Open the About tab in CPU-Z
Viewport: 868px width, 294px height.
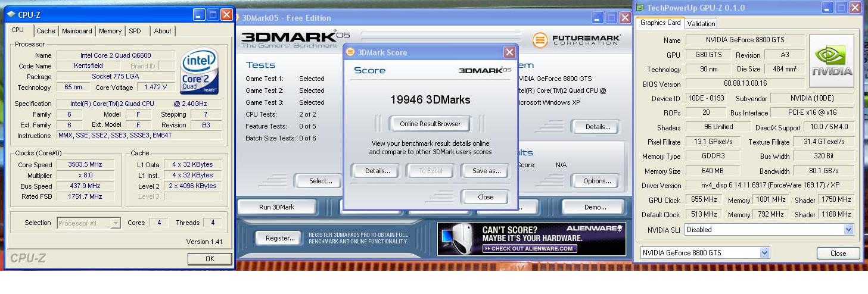tap(163, 31)
